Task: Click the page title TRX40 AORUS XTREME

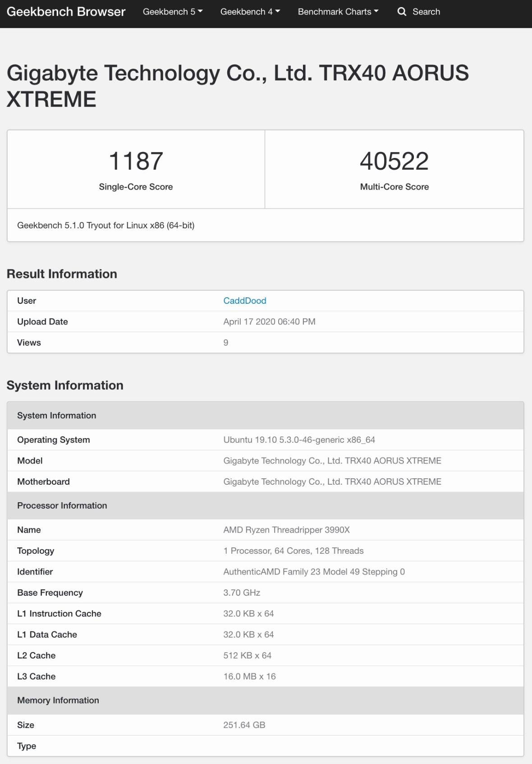Action: 238,86
